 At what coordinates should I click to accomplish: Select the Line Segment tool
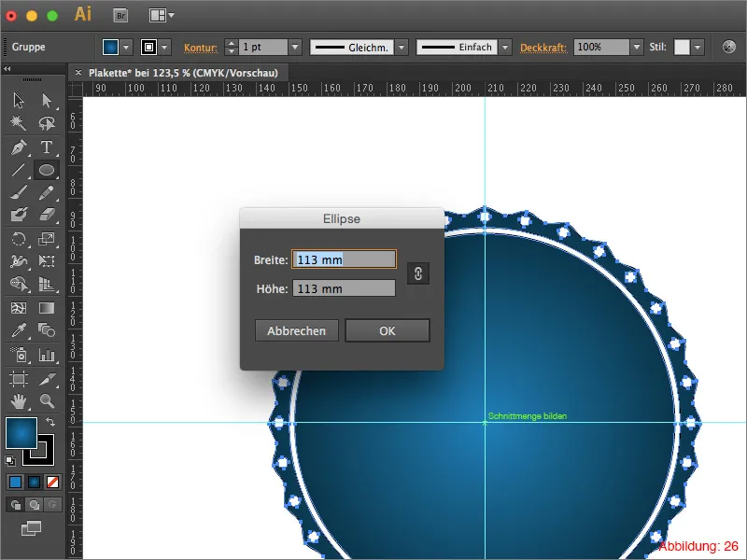[19, 170]
